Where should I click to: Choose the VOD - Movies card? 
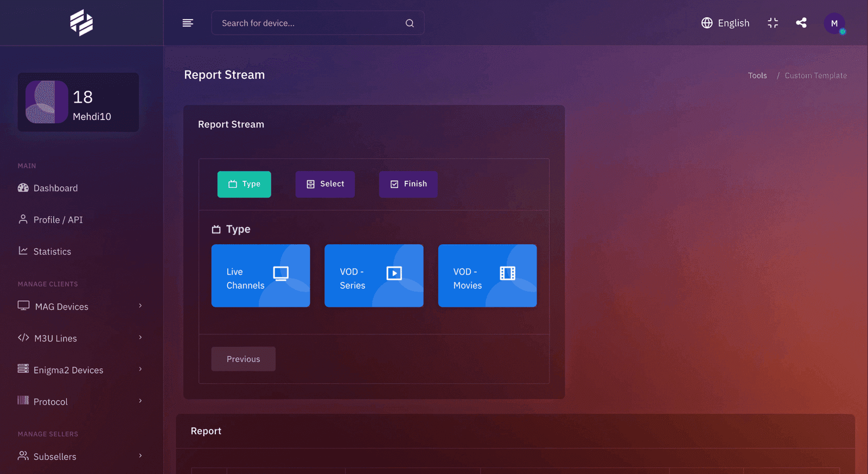click(x=487, y=276)
